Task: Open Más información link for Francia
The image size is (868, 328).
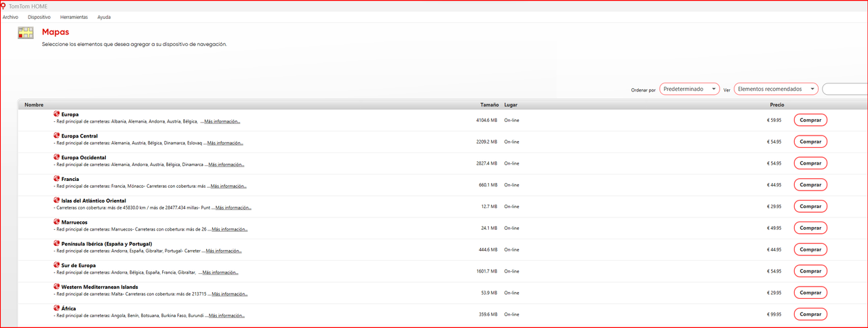Action: (x=229, y=186)
